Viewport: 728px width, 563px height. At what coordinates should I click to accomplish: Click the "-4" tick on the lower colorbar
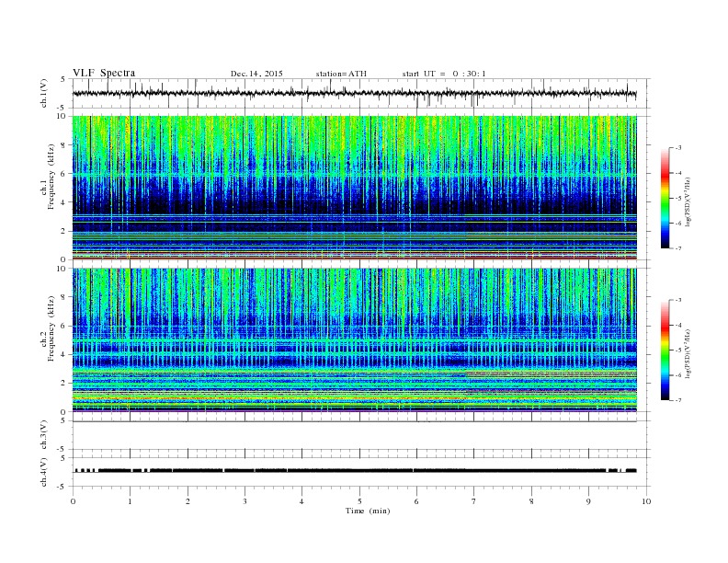[678, 325]
